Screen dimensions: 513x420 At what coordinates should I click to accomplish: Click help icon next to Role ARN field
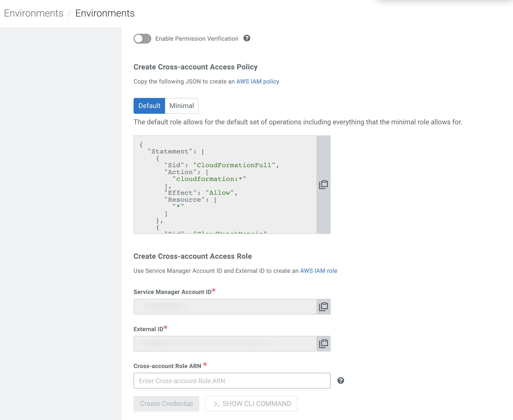click(x=341, y=381)
